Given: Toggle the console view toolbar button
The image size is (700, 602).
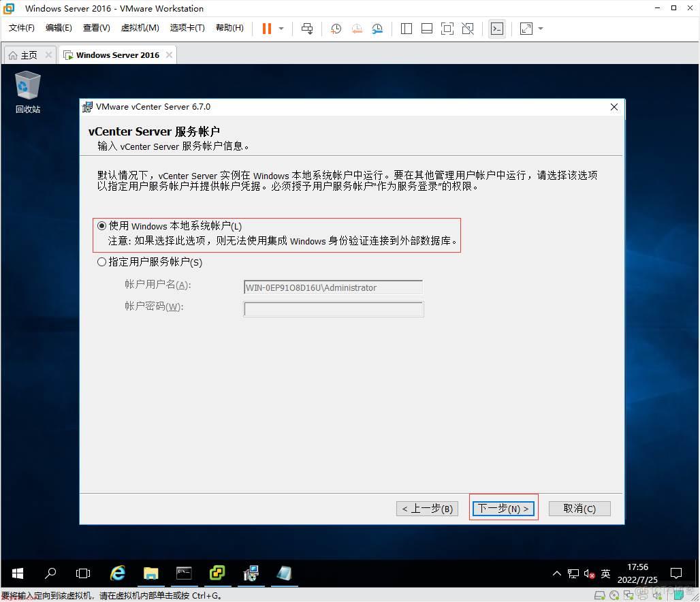Looking at the screenshot, I should click(497, 29).
